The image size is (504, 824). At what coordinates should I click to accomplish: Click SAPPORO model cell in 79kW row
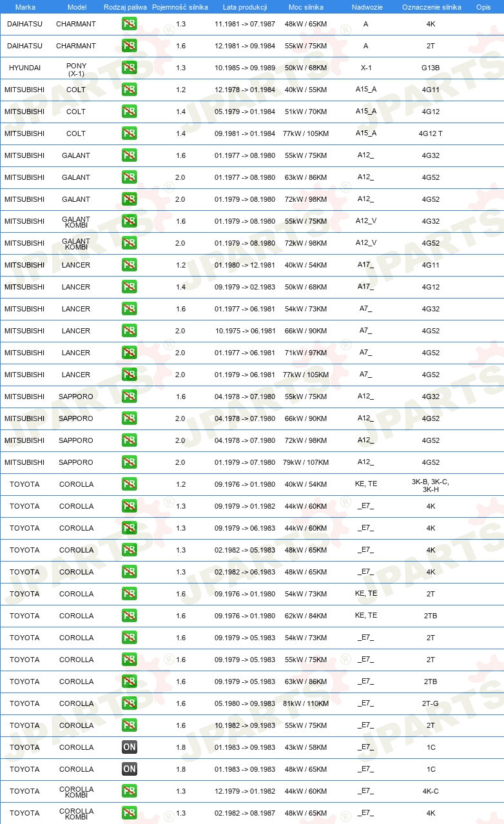point(76,462)
